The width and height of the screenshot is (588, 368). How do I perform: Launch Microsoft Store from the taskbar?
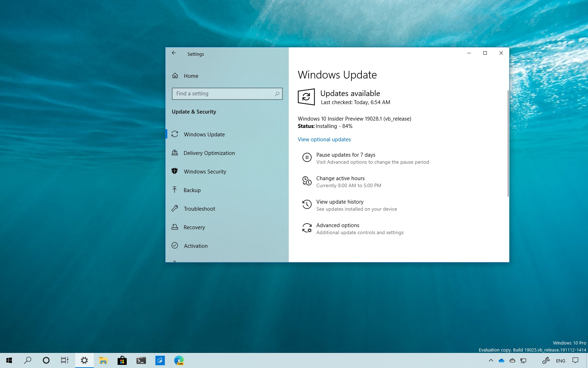pos(122,360)
